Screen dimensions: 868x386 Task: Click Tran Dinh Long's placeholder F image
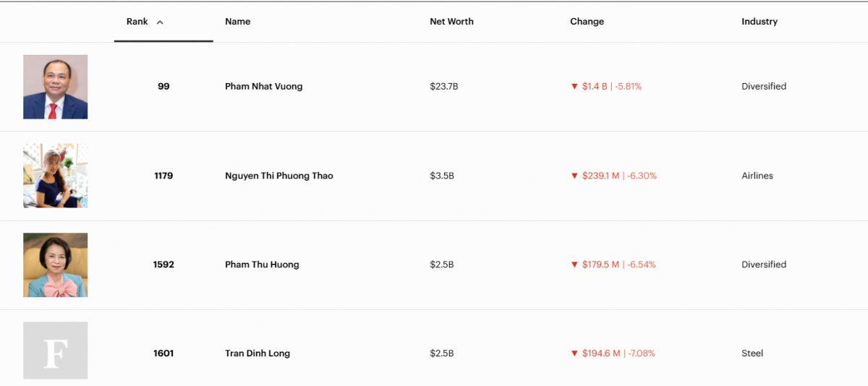pyautogui.click(x=55, y=351)
